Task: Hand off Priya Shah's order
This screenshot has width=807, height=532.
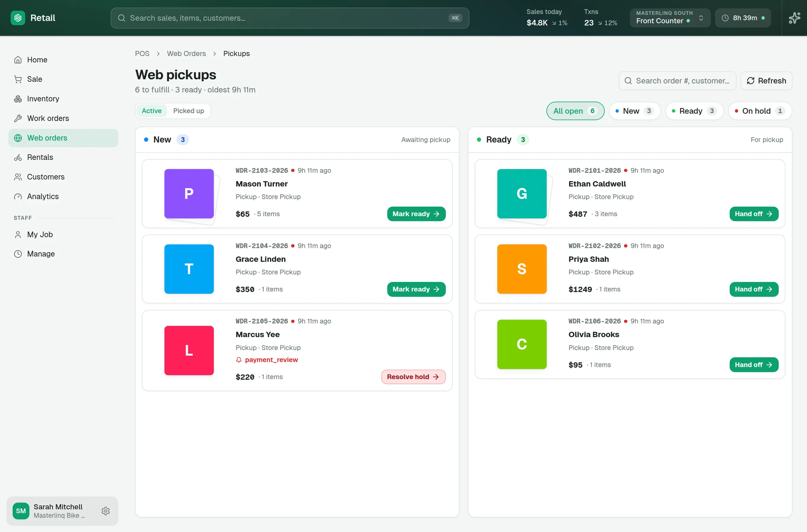Action: click(x=754, y=289)
